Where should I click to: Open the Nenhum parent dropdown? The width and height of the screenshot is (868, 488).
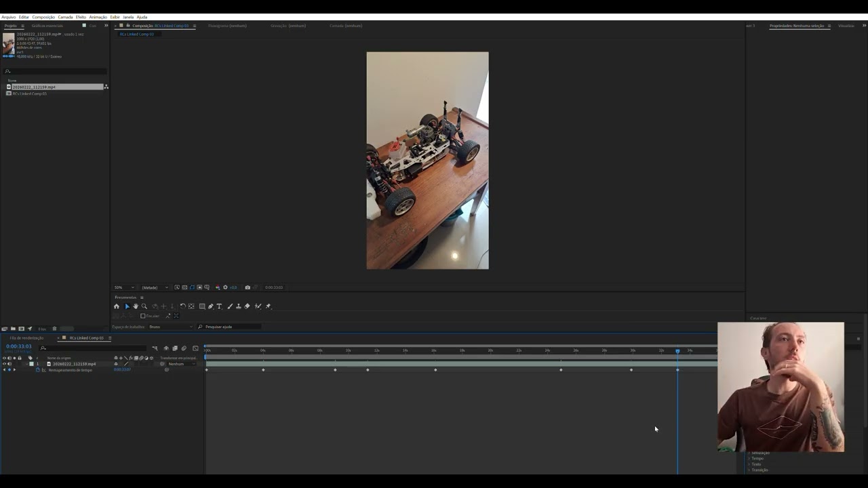click(181, 364)
